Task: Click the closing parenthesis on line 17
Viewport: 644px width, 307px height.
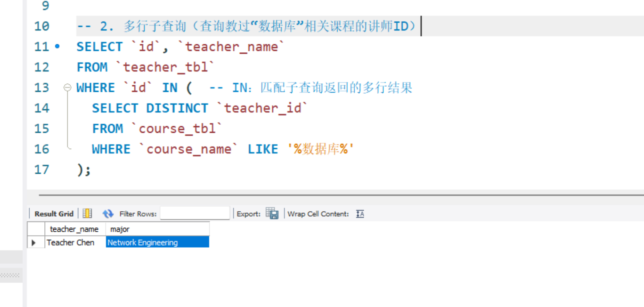Action: click(x=81, y=170)
